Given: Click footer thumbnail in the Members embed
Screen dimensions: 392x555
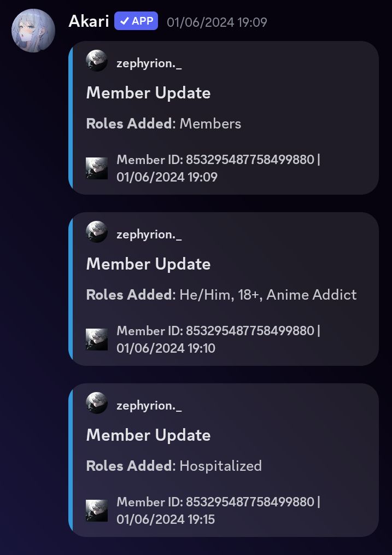Looking at the screenshot, I should (x=97, y=168).
